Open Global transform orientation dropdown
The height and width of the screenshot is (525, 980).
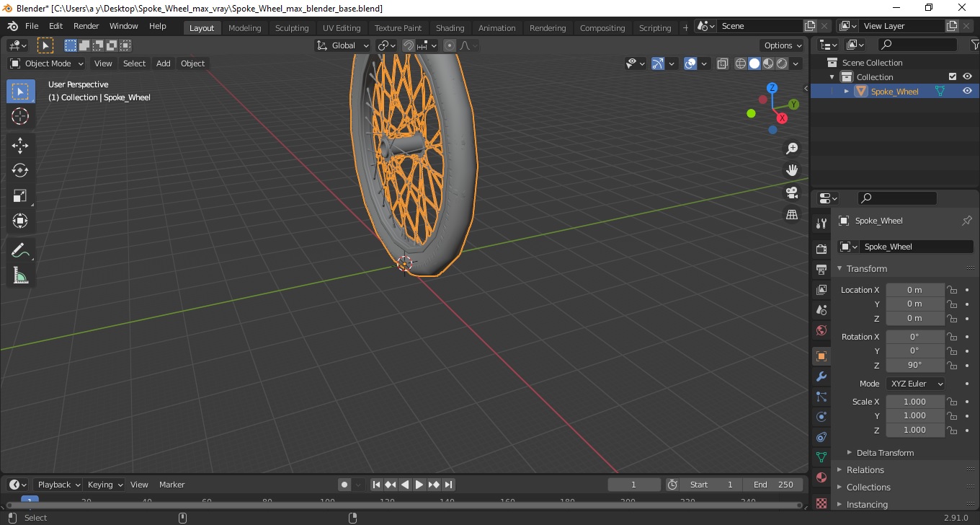point(343,45)
